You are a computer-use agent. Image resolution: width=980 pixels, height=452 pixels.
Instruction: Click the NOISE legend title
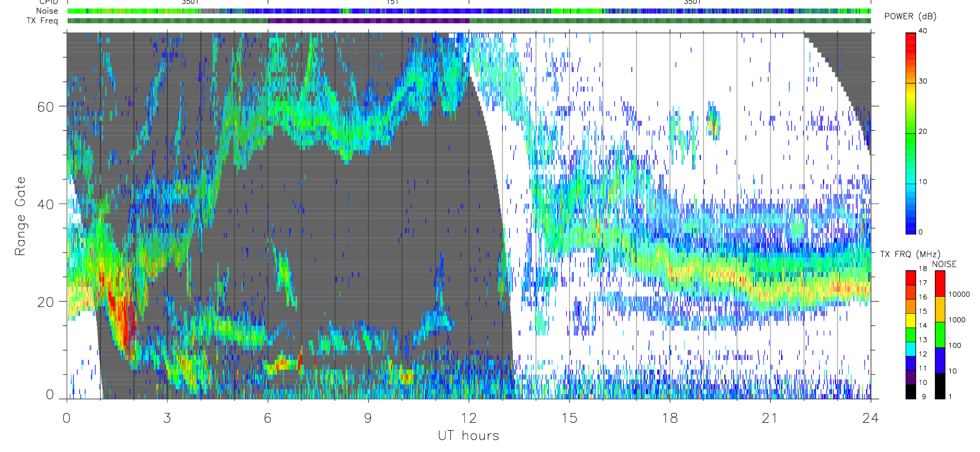tap(944, 264)
